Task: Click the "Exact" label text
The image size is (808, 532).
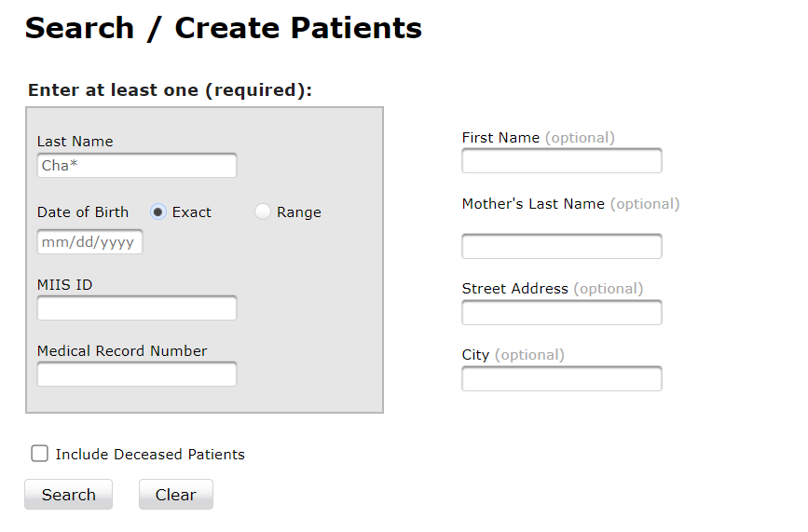Action: [192, 212]
